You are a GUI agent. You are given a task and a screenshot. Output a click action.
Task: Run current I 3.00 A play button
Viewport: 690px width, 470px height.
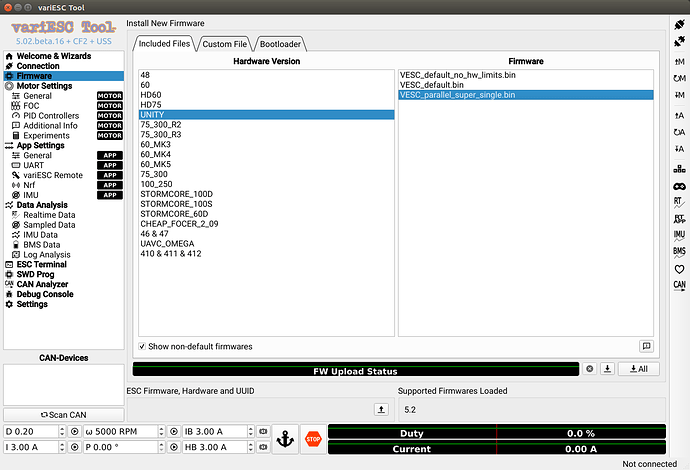74,447
